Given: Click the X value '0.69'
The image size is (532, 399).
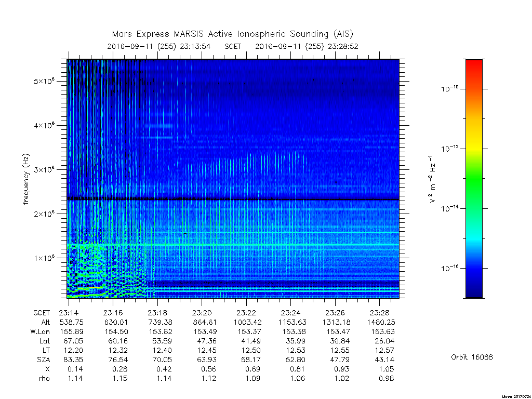Looking at the screenshot, I should click(x=253, y=369).
